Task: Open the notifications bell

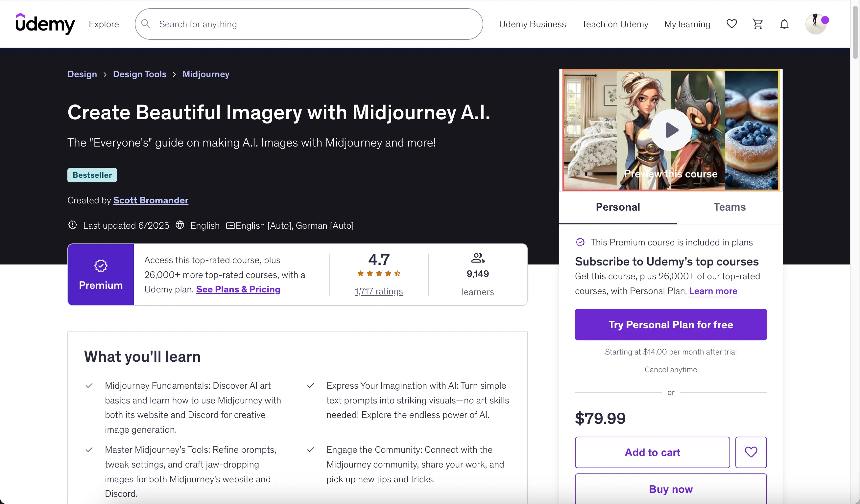Action: coord(784,24)
